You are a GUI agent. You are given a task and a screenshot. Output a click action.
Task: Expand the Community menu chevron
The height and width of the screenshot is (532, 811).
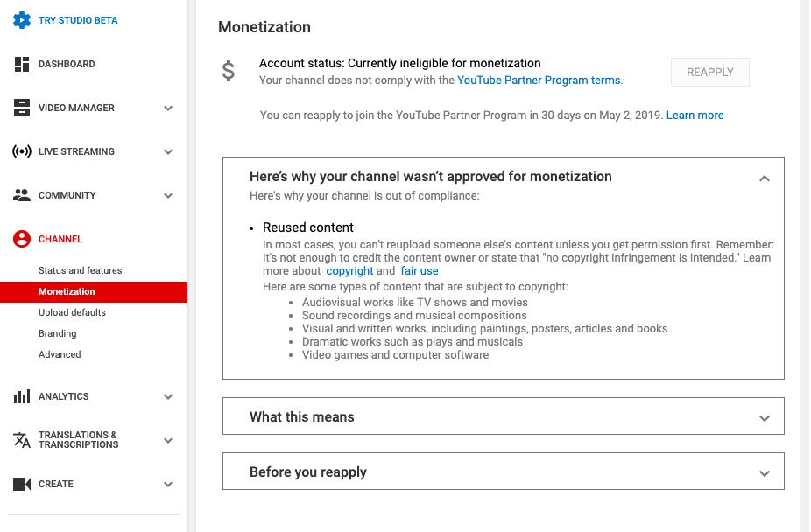168,196
